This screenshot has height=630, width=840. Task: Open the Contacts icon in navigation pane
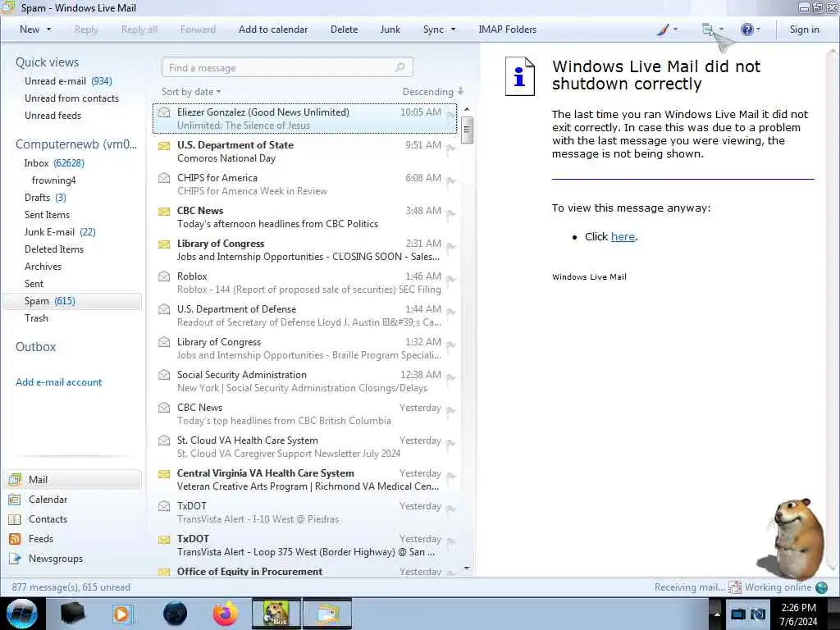[x=15, y=519]
